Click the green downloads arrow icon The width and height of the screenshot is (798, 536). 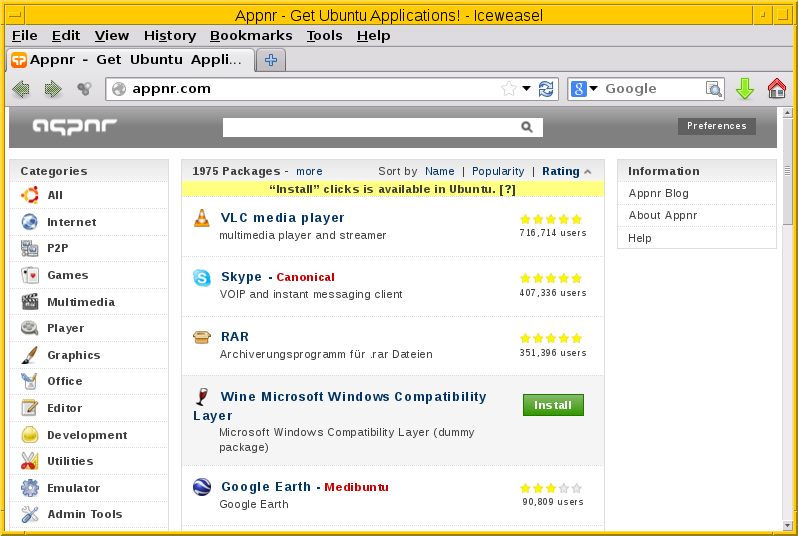(744, 89)
